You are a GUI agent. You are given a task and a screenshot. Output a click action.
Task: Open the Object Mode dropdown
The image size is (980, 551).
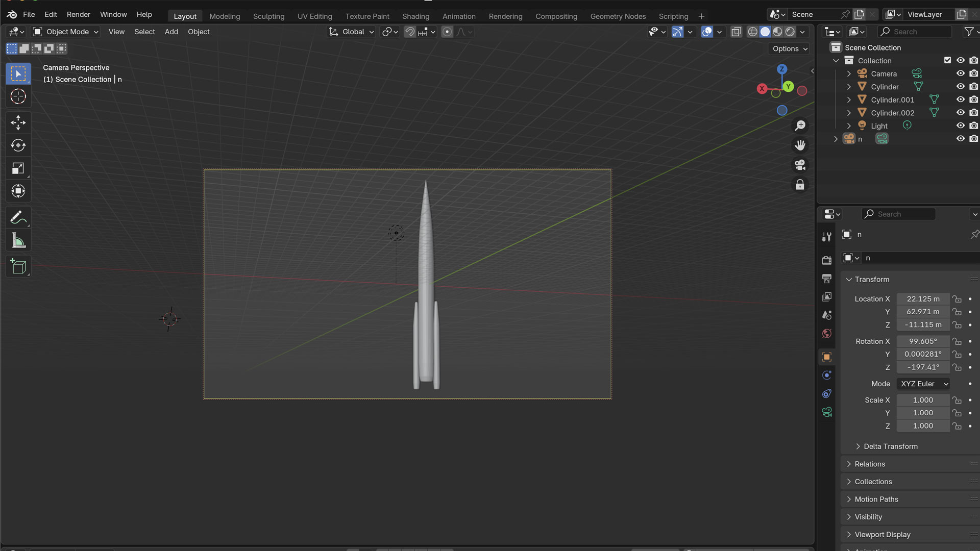click(x=66, y=32)
